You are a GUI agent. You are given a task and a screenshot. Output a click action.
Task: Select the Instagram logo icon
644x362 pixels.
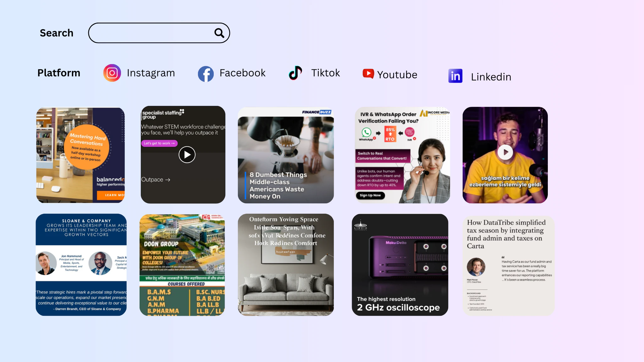click(x=112, y=73)
